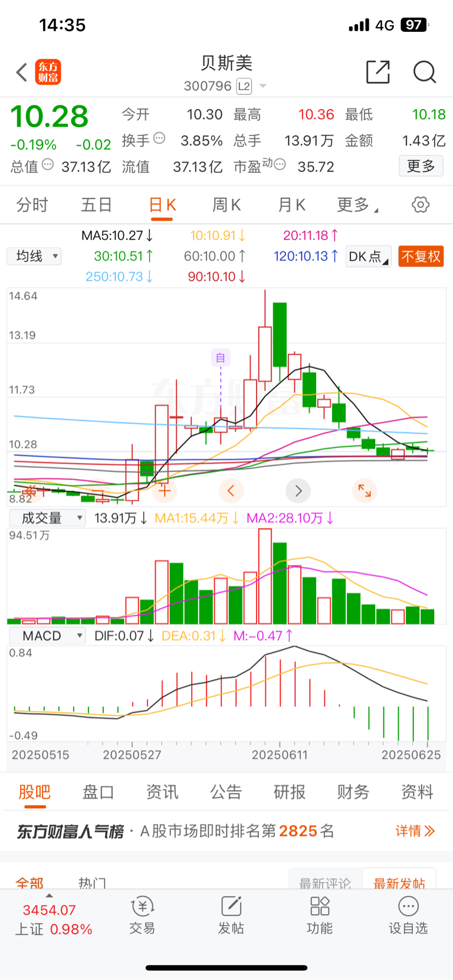
Task: Tap the 自 marker on the chart
Action: [221, 358]
